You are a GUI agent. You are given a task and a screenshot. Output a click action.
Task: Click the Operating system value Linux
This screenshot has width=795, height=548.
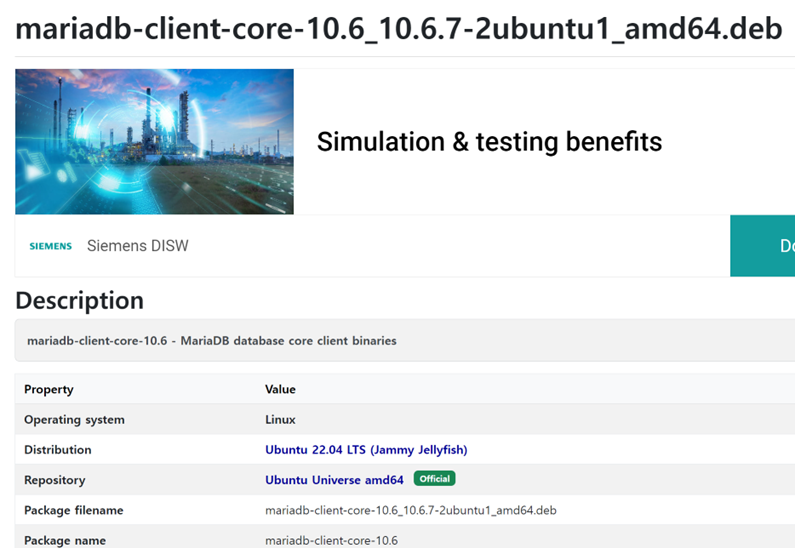pos(280,420)
